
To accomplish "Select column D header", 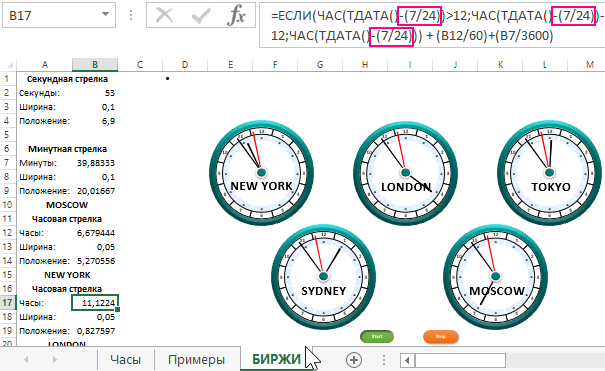I will [185, 65].
